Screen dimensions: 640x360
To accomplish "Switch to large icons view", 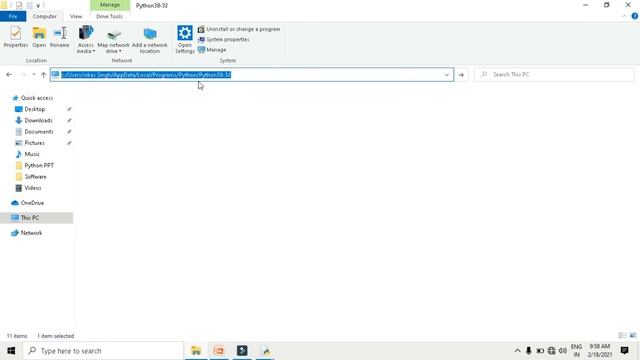I will [x=633, y=336].
